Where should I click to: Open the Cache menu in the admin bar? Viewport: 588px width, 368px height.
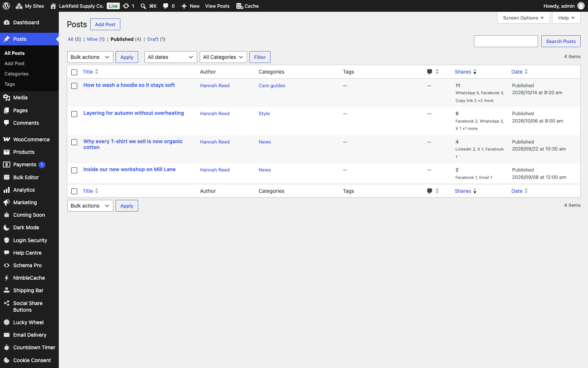(247, 6)
